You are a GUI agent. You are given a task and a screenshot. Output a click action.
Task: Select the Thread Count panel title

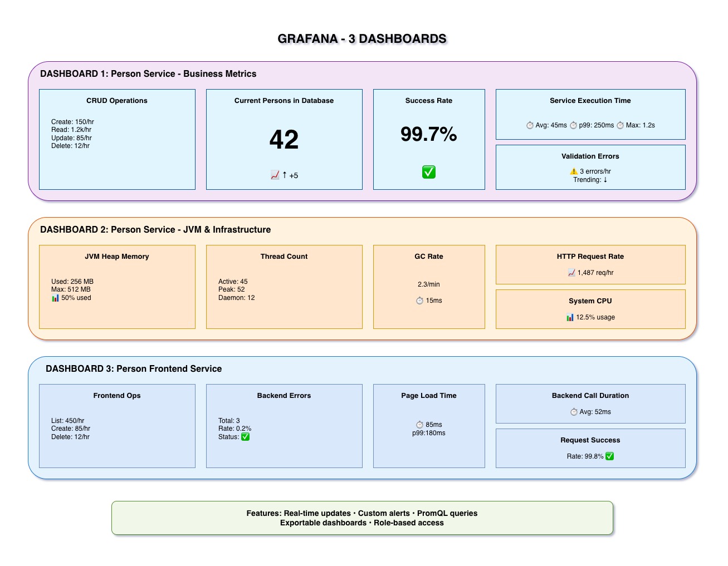(x=284, y=257)
